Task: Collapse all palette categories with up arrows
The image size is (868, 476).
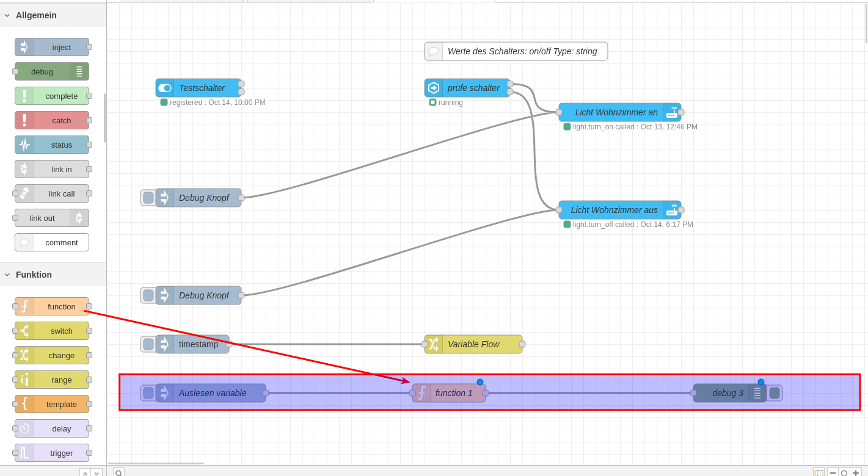Action: pyautogui.click(x=85, y=473)
